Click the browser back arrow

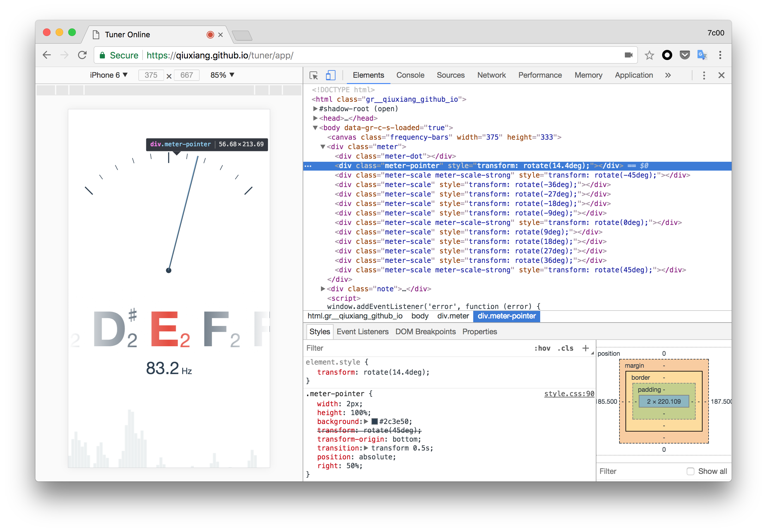point(47,55)
